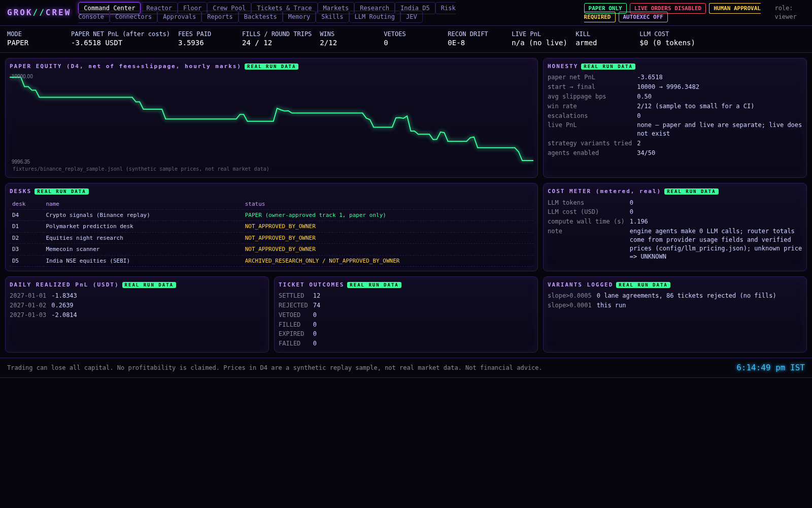Click the agents enabled 34/50 value
Image resolution: width=812 pixels, height=508 pixels.
pyautogui.click(x=646, y=153)
